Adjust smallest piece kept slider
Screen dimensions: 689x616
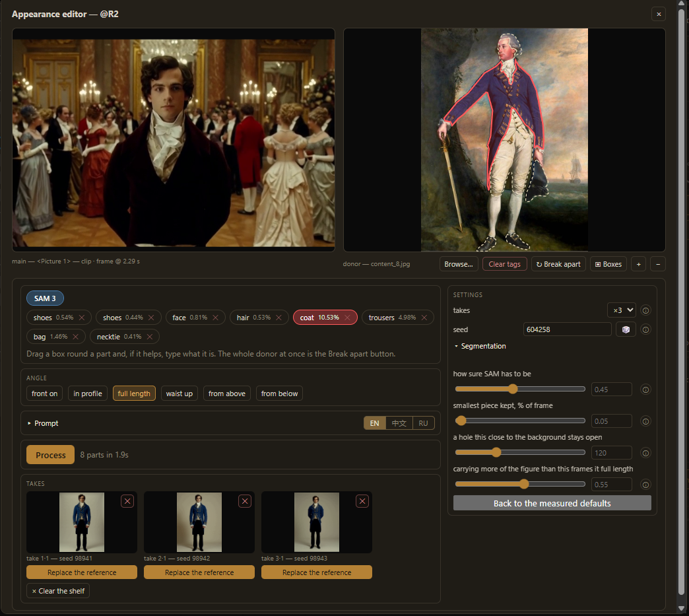tap(520, 421)
